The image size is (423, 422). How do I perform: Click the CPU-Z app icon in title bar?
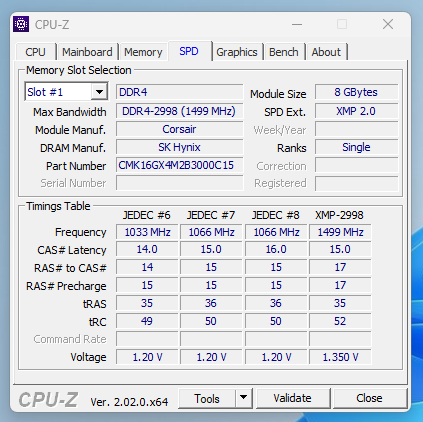tap(21, 24)
